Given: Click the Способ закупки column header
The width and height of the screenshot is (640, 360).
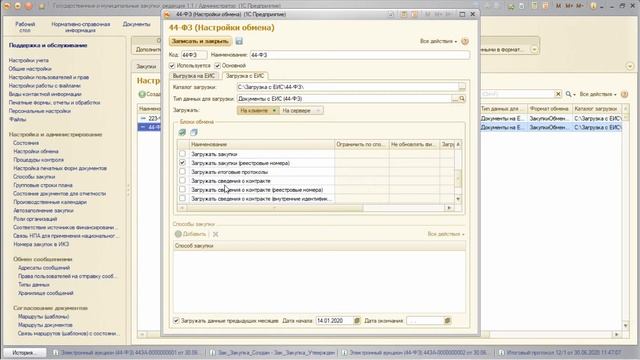Looking at the screenshot, I should [319, 246].
